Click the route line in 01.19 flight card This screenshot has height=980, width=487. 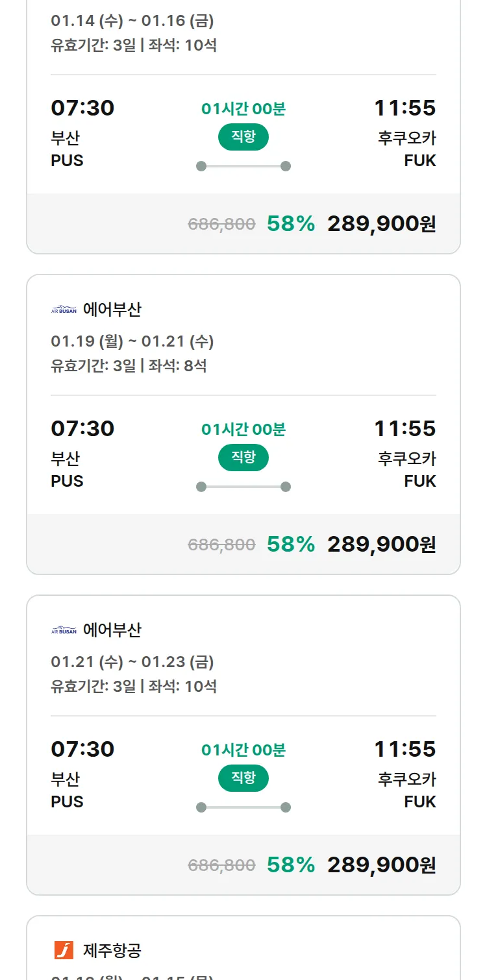point(243,487)
